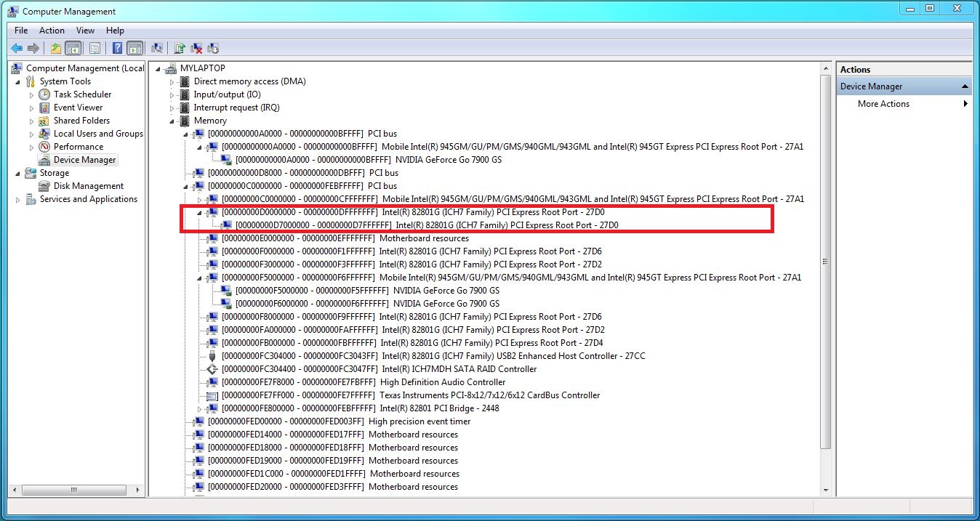Image resolution: width=980 pixels, height=521 pixels.
Task: Collapse the System Tools node
Action: coord(18,81)
